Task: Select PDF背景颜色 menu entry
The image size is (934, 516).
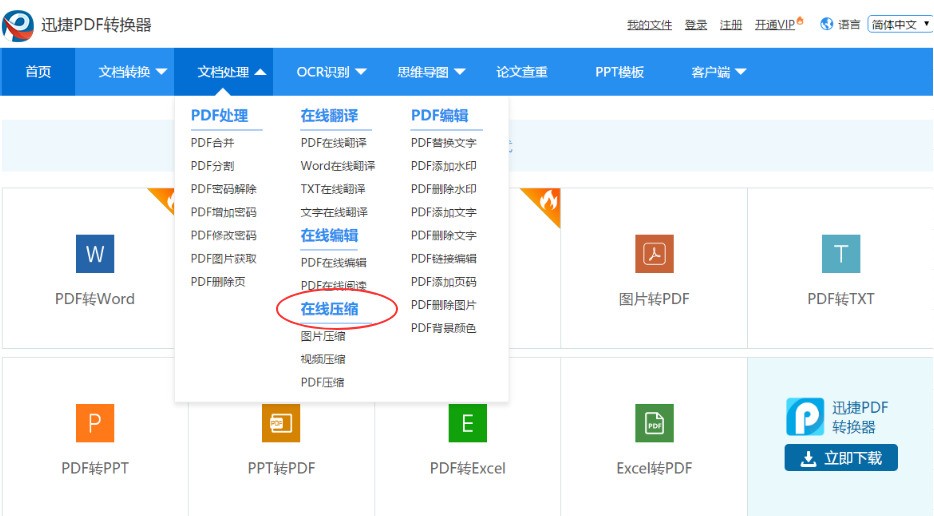Action: click(x=444, y=328)
